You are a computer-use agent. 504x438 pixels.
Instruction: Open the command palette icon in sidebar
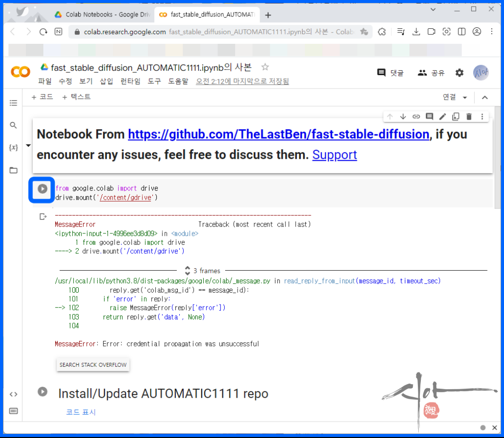[x=13, y=411]
